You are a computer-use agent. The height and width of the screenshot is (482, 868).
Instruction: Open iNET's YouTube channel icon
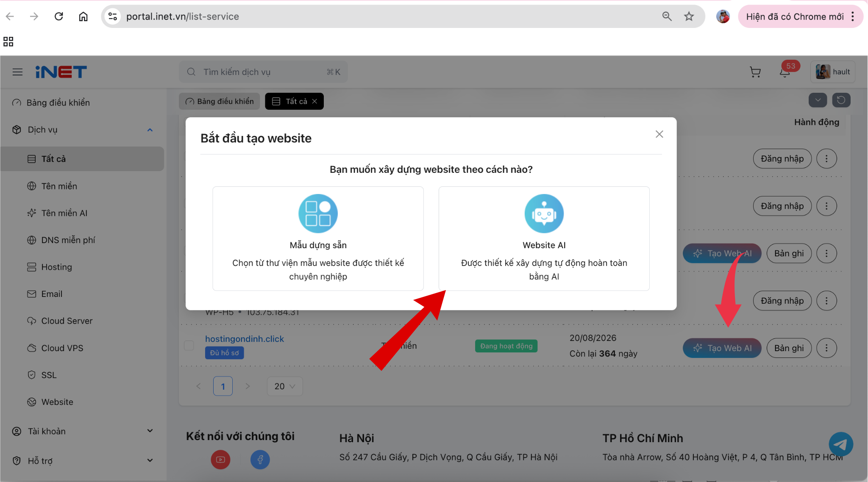pyautogui.click(x=220, y=459)
